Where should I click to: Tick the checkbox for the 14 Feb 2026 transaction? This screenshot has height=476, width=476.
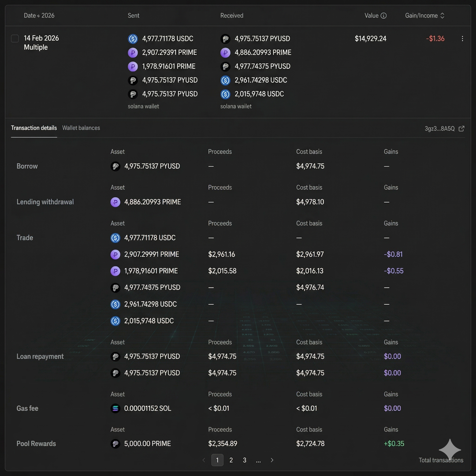15,38
